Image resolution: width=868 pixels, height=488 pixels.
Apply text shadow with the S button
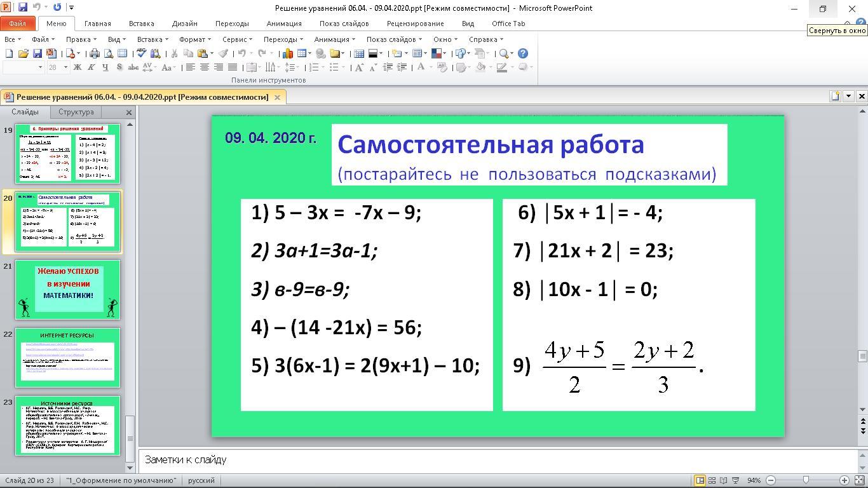[119, 67]
